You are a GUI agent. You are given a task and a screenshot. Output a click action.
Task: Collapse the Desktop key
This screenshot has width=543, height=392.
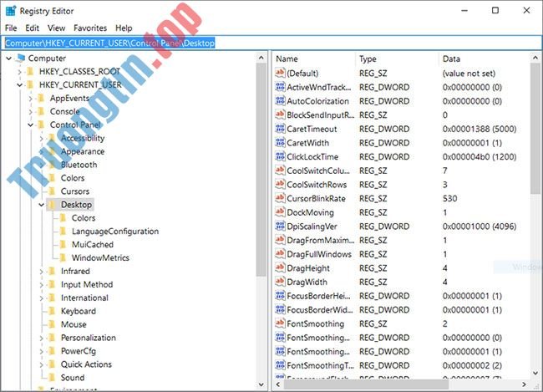pos(41,205)
